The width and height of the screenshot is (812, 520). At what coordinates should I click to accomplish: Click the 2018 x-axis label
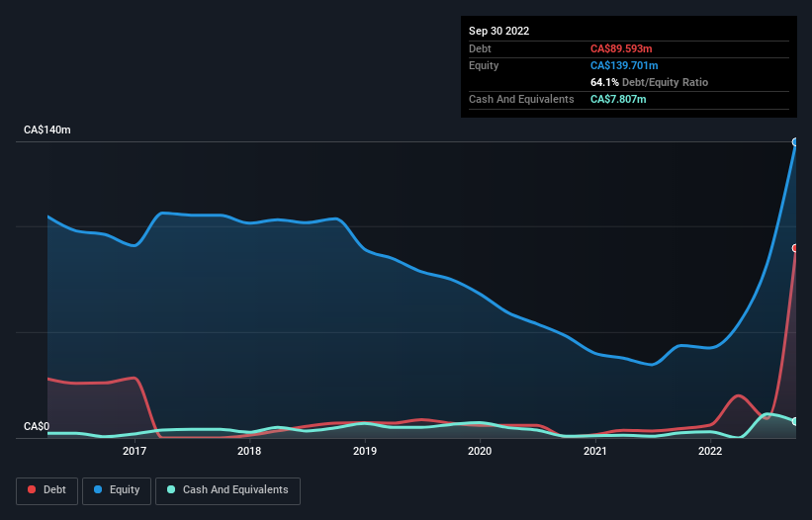click(249, 451)
